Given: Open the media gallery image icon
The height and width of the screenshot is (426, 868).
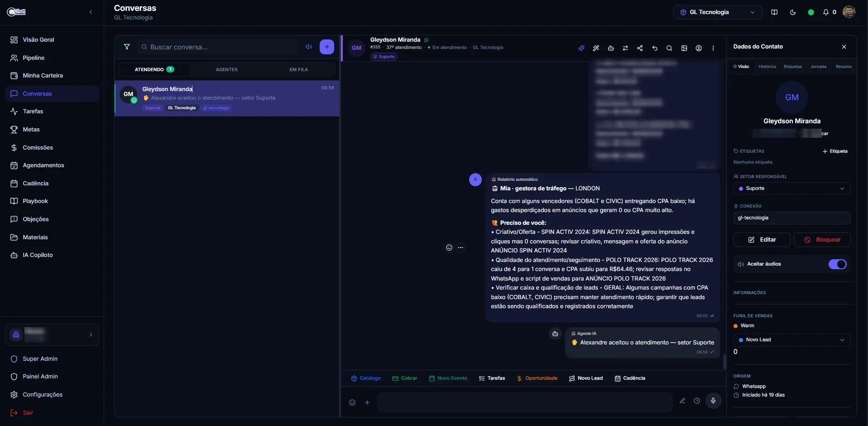Looking at the screenshot, I should 684,48.
